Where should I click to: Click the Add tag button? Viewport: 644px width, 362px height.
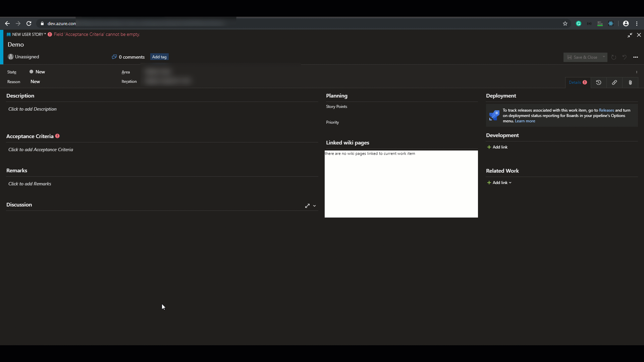coord(159,57)
